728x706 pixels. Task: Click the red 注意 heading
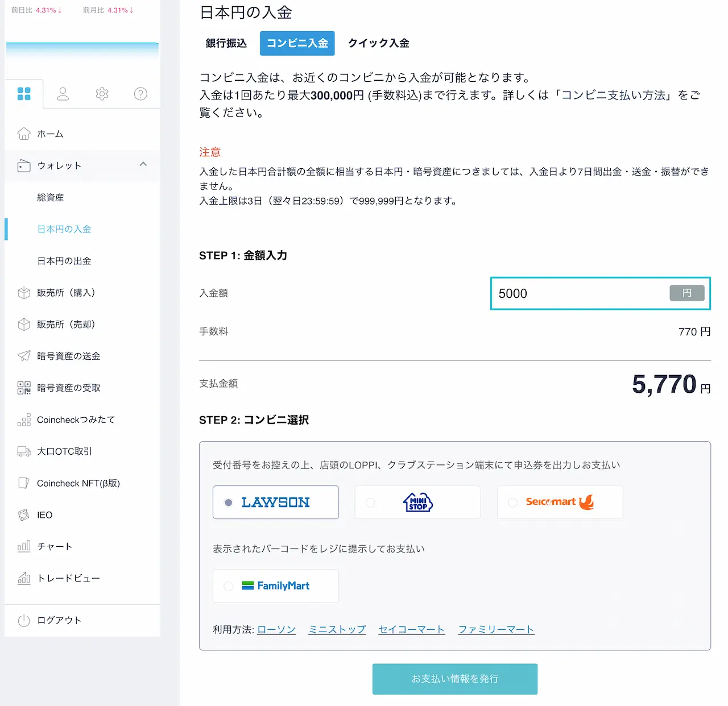coord(210,152)
